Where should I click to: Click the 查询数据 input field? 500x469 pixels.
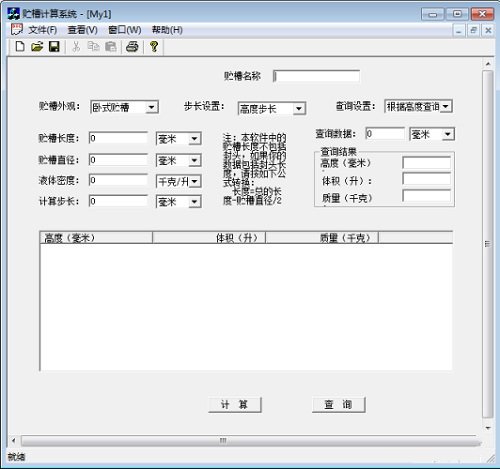pyautogui.click(x=385, y=134)
